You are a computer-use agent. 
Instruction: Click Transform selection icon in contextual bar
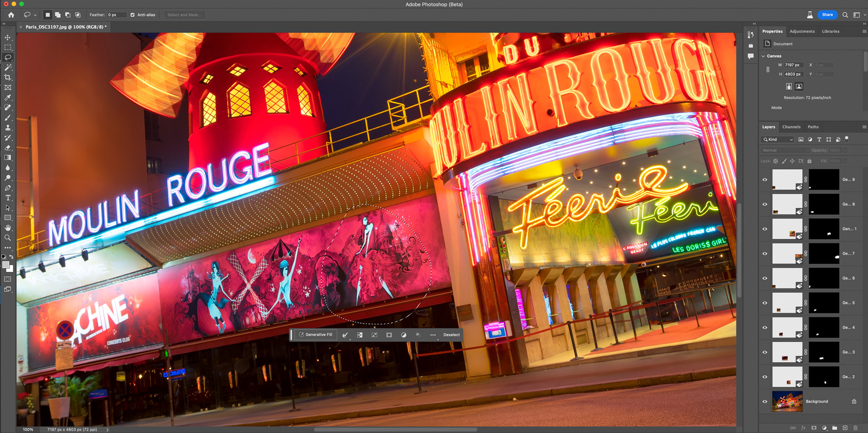[374, 335]
